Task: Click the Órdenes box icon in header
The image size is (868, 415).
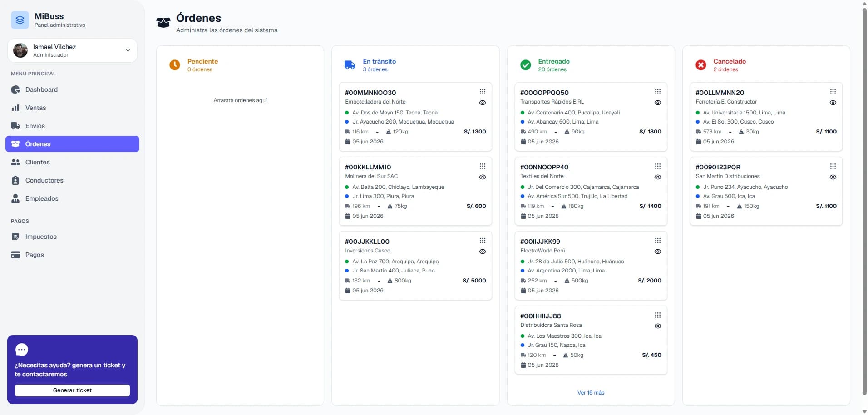Action: [x=163, y=22]
